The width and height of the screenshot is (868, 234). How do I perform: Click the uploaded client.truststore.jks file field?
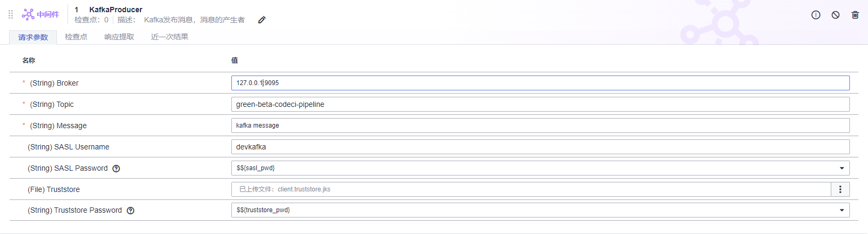point(531,189)
